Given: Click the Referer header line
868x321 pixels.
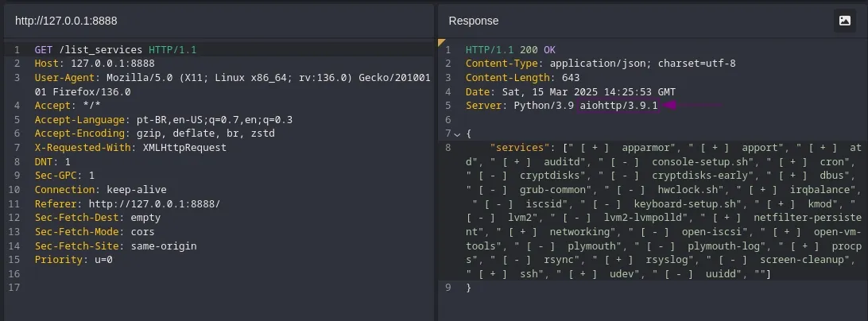Looking at the screenshot, I should click(x=127, y=204).
